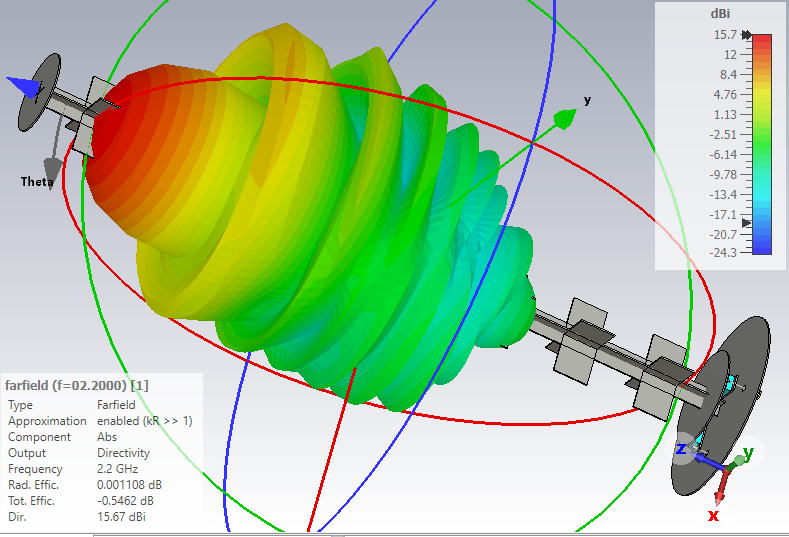Click the dBi color ramp bar
The width and height of the screenshot is (789, 537).
point(762,144)
